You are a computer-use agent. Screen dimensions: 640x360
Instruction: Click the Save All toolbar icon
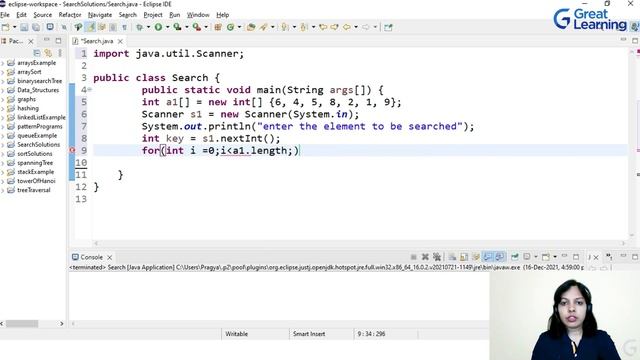(36, 27)
